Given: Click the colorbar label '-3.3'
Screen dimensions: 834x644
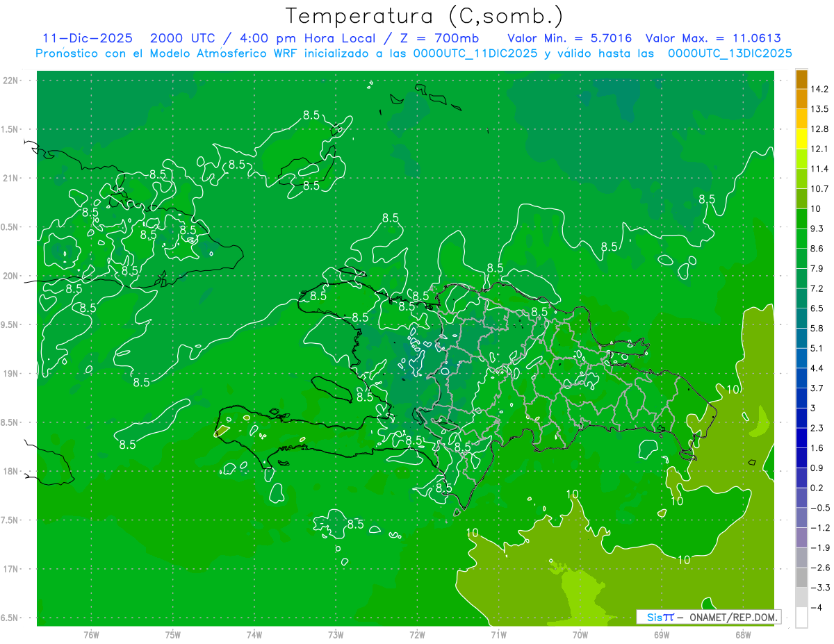Looking at the screenshot, I should pyautogui.click(x=819, y=587).
